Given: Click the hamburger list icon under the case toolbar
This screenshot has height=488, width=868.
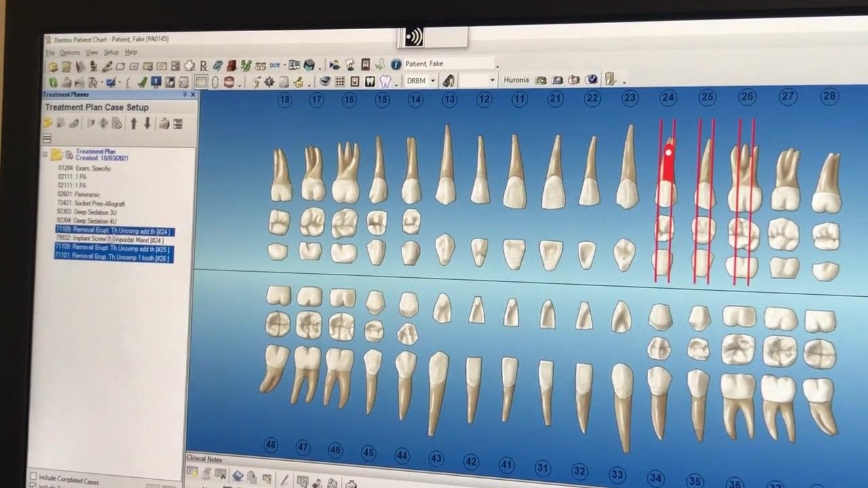Looking at the screenshot, I should pos(47,138).
